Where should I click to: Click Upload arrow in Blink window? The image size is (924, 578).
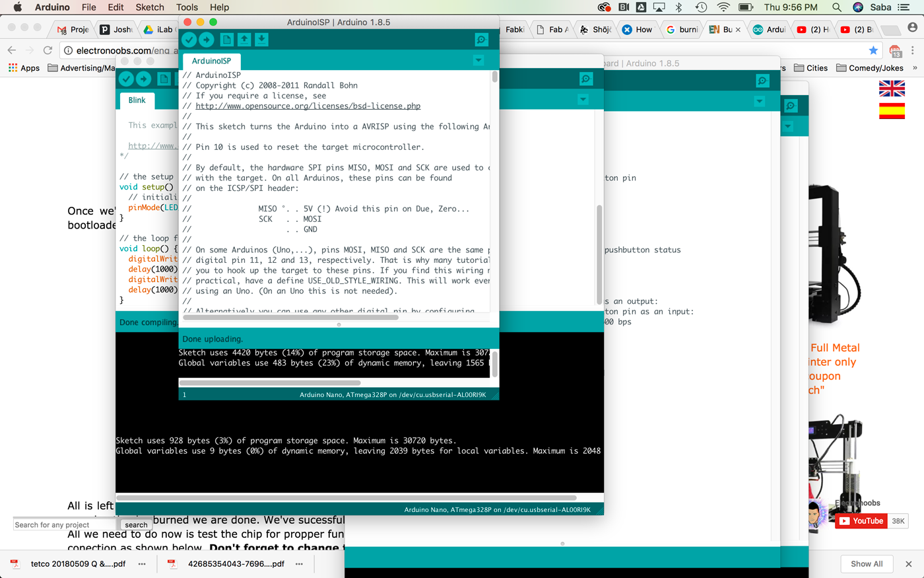(143, 79)
